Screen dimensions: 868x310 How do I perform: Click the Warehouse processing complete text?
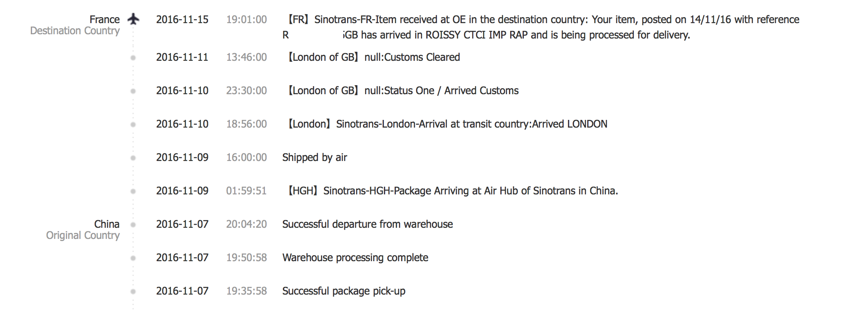pos(355,258)
